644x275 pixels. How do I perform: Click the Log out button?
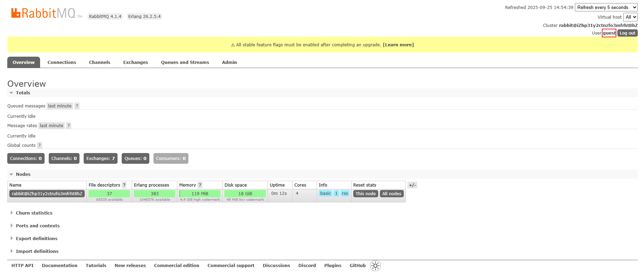627,33
